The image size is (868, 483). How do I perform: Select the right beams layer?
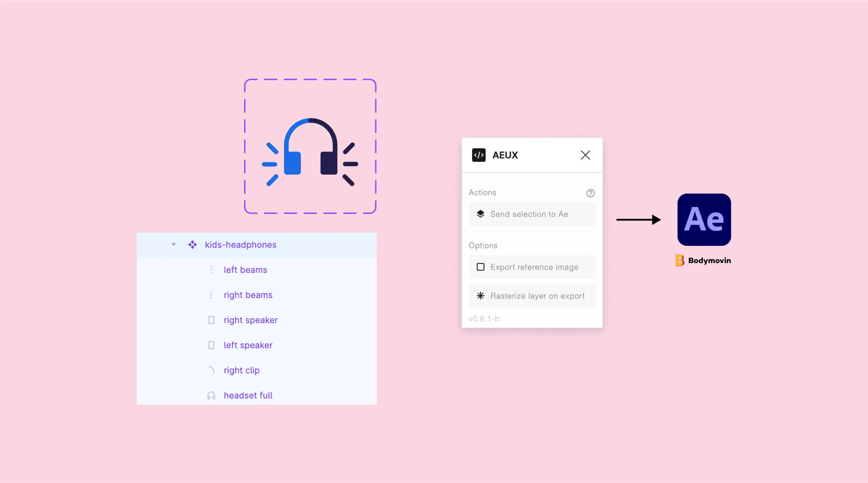257,295
